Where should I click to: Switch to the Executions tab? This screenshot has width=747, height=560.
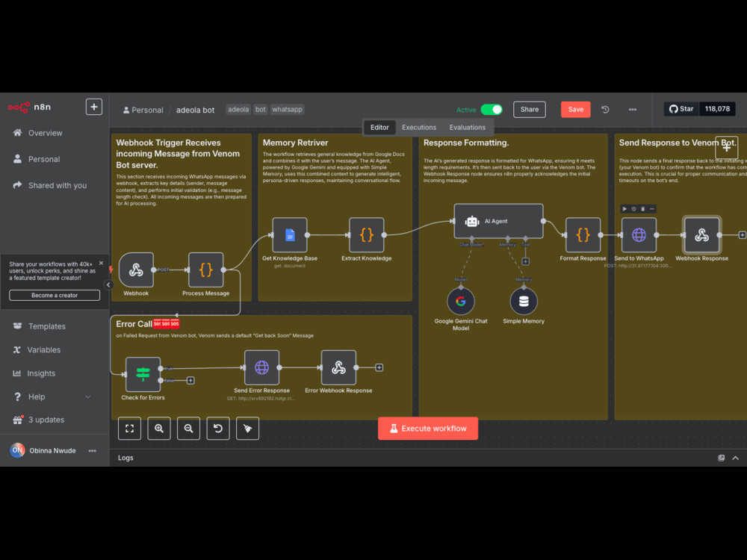419,128
